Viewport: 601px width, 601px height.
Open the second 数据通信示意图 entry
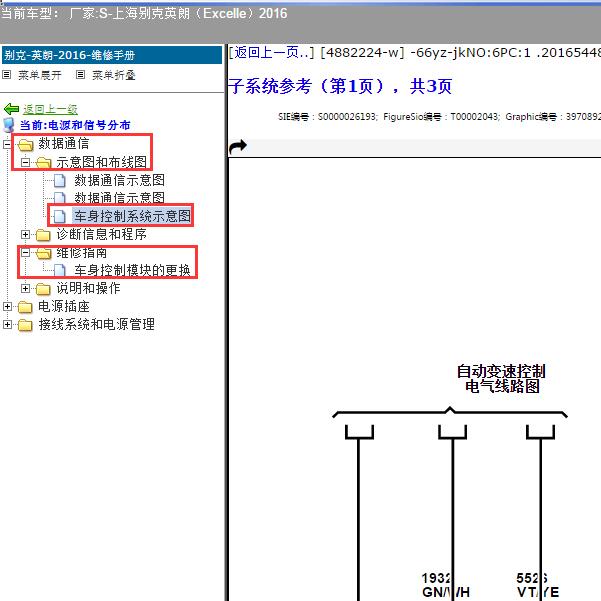point(120,198)
